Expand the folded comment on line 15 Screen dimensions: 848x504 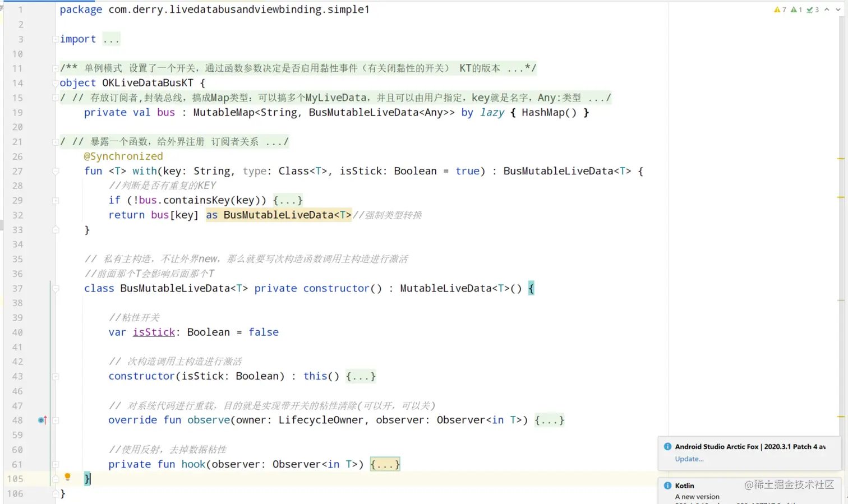pos(56,98)
